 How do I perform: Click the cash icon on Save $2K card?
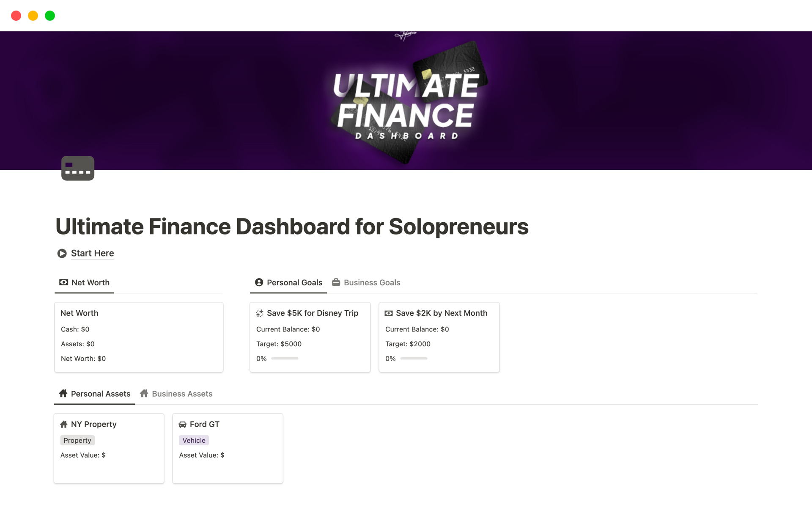point(388,313)
